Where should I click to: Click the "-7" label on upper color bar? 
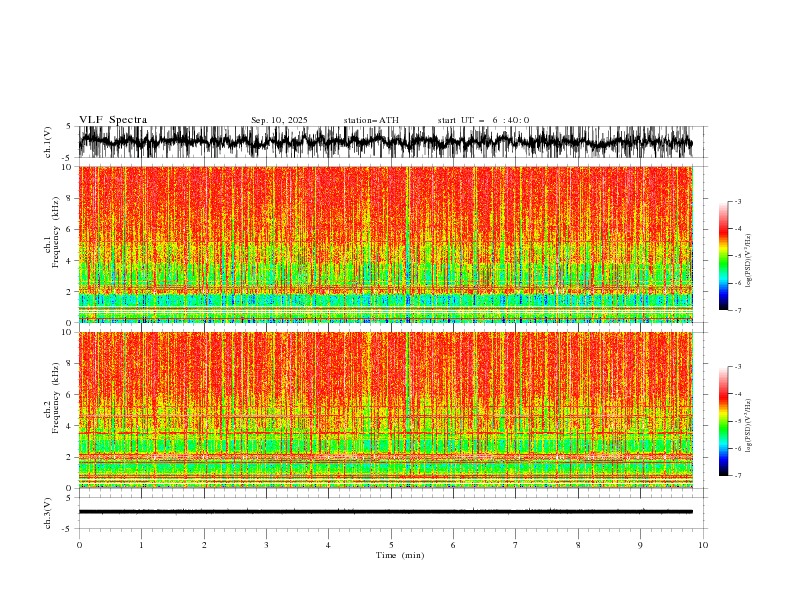pos(738,310)
